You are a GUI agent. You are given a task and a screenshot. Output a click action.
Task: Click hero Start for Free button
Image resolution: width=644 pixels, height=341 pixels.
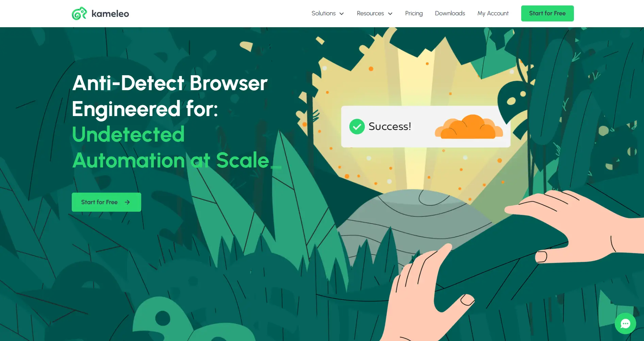tap(106, 202)
